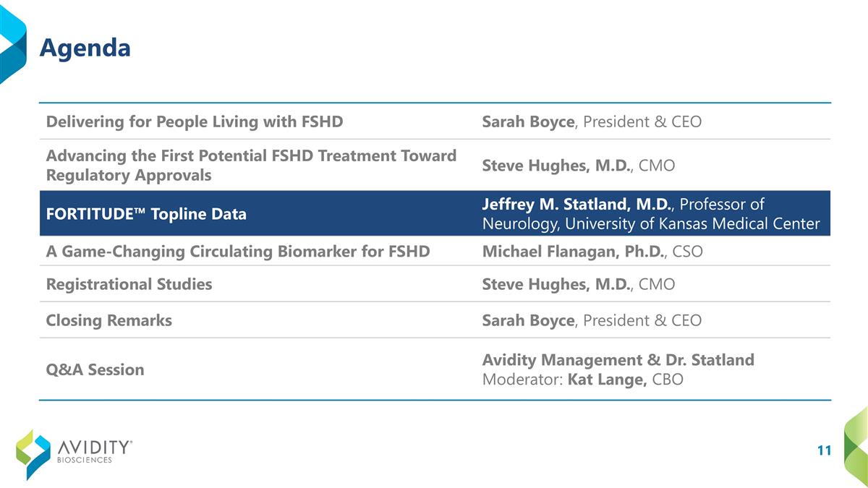Click Michael Flanagan, Ph.D., CSO

click(x=592, y=252)
